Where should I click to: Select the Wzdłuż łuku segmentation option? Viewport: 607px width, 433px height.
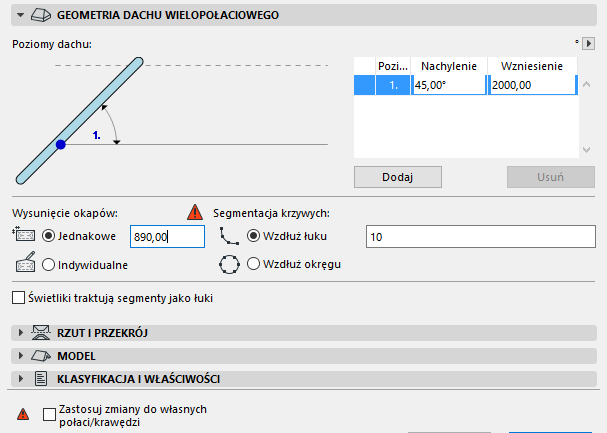(253, 236)
